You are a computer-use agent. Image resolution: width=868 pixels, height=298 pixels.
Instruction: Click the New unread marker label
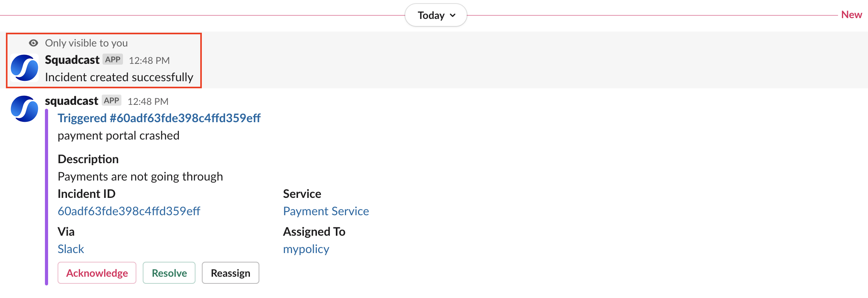(x=851, y=15)
